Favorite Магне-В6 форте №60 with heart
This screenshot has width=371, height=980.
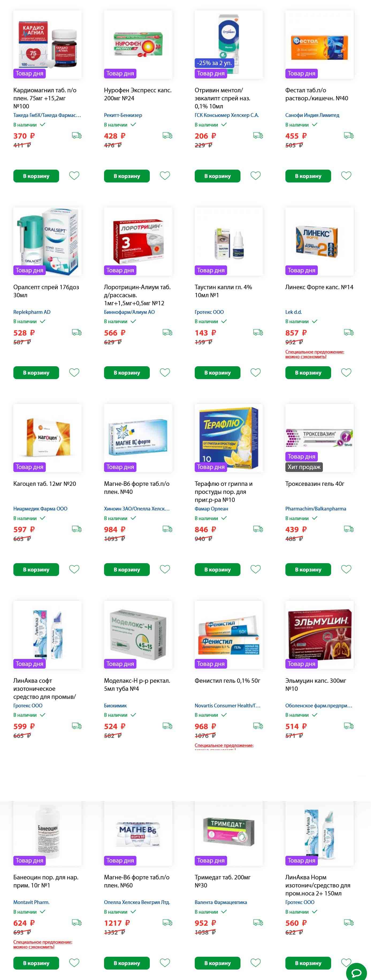pos(165,963)
